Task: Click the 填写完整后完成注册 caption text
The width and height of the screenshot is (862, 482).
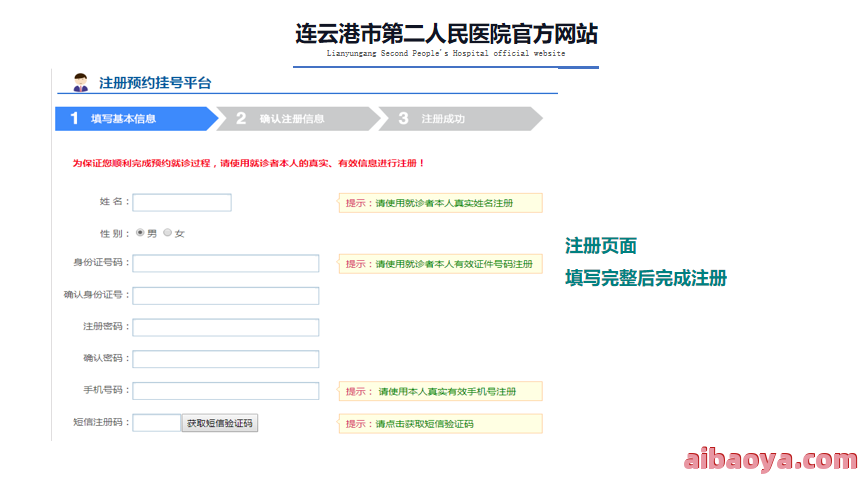Action: [x=646, y=278]
